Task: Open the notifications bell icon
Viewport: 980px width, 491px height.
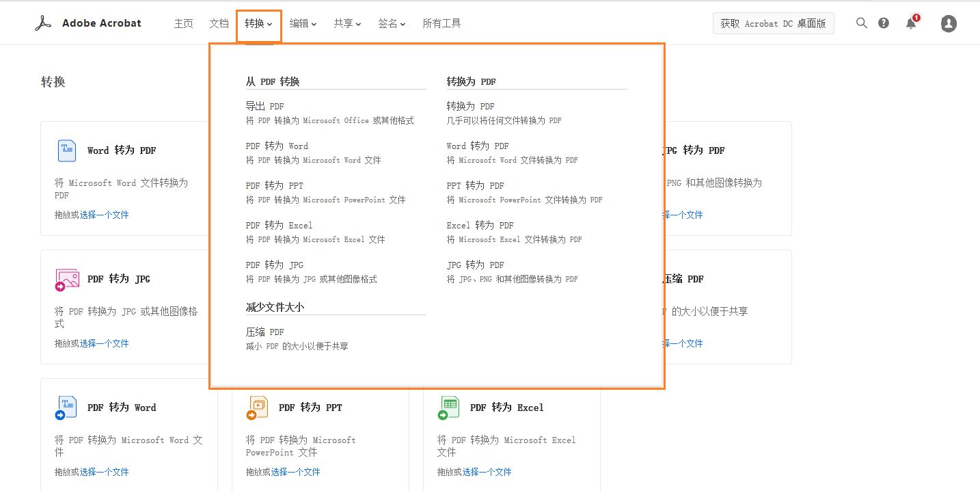Action: pyautogui.click(x=911, y=23)
